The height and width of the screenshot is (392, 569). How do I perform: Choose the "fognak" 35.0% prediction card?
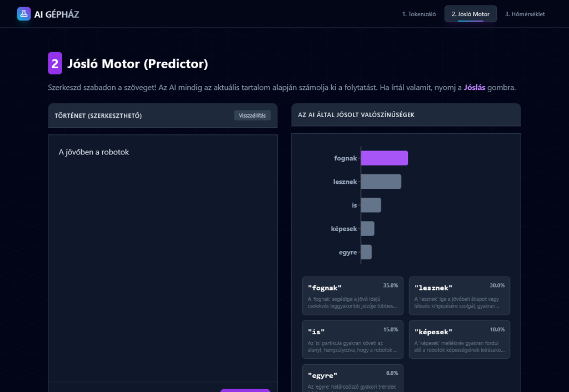(x=352, y=295)
